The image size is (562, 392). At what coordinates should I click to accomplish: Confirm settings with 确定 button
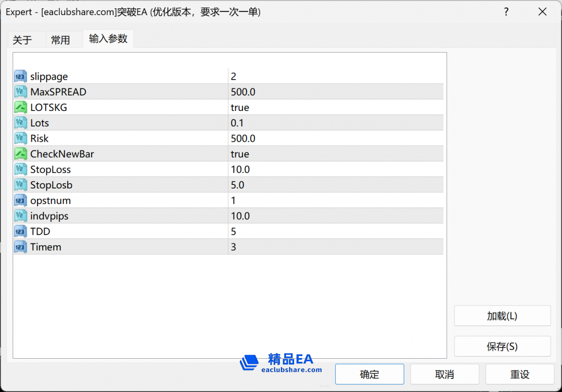point(369,374)
